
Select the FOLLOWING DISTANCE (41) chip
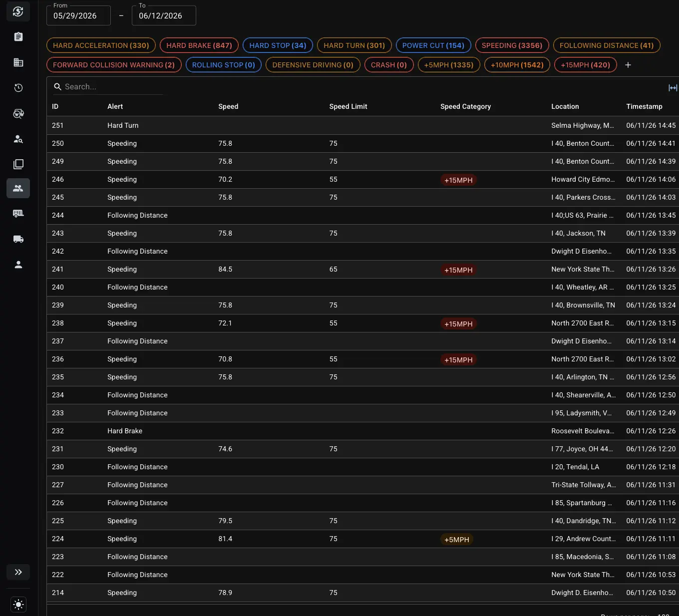(x=607, y=45)
